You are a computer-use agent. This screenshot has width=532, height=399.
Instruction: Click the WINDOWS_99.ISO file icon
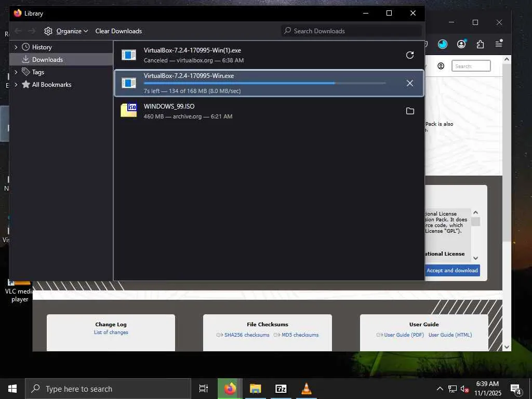(x=129, y=111)
